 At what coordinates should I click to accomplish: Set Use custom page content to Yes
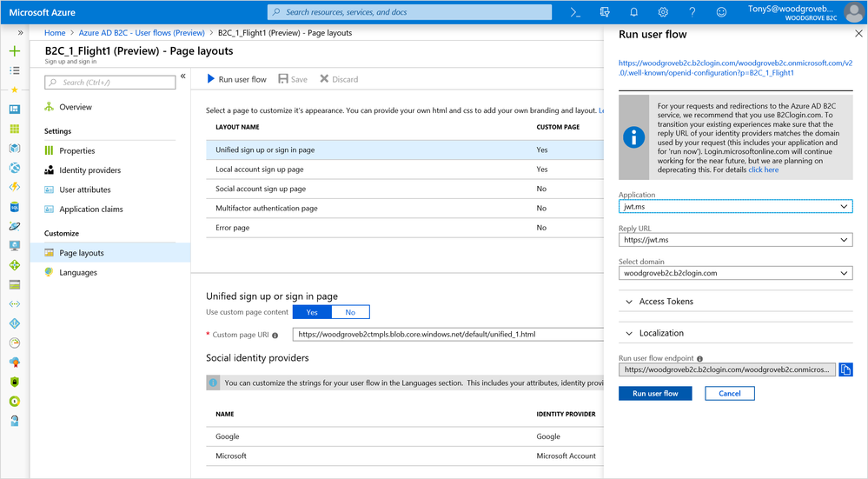tap(312, 312)
